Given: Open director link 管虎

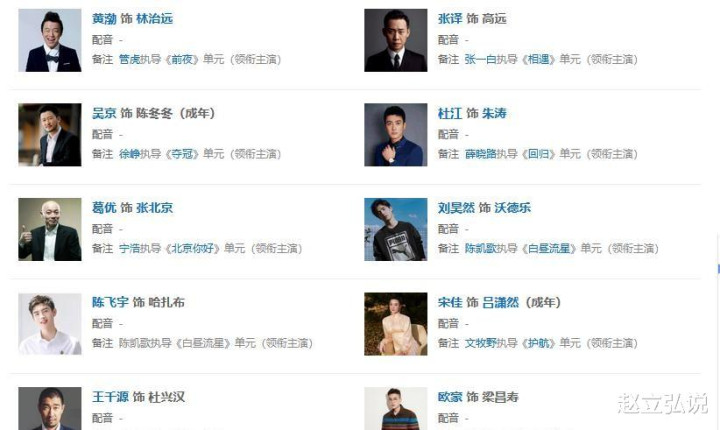Looking at the screenshot, I should 129,59.
